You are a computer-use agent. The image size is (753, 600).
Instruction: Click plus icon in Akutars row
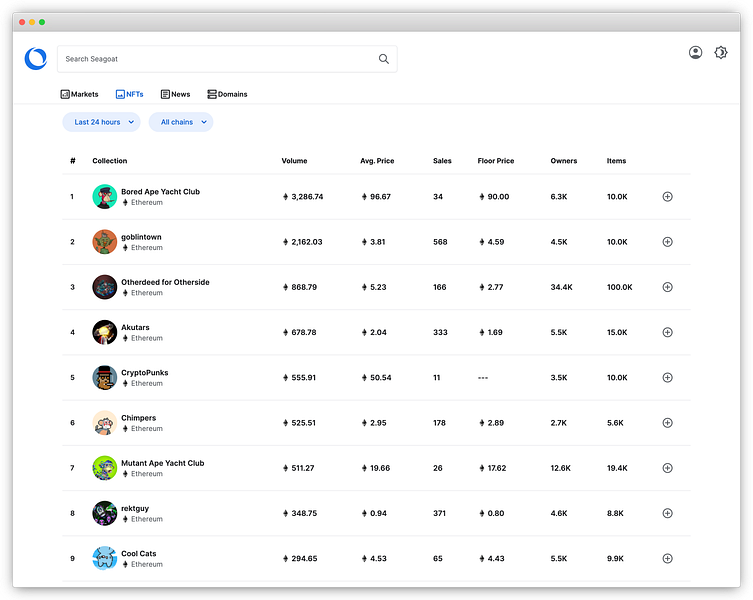(668, 332)
